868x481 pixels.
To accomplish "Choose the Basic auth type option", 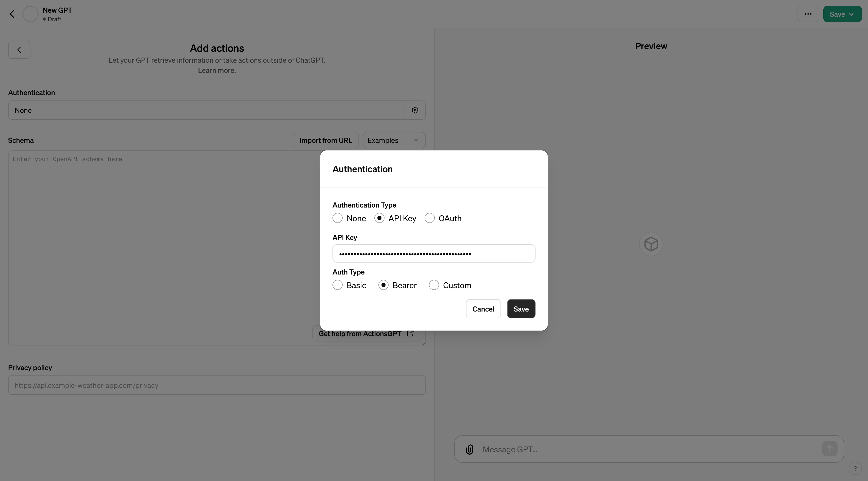I will 338,285.
